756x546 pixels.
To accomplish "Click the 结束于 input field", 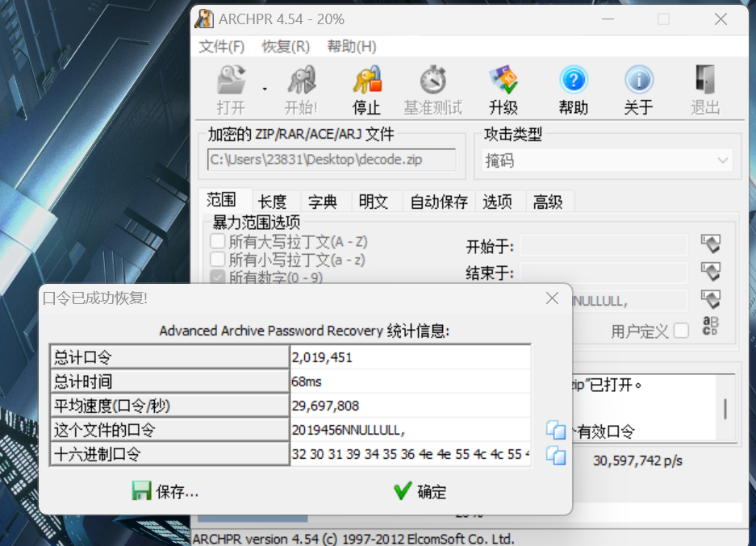I will 604,273.
